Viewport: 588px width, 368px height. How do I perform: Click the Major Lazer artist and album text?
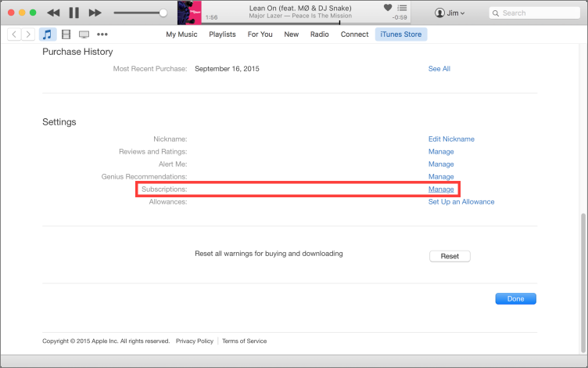coord(300,16)
